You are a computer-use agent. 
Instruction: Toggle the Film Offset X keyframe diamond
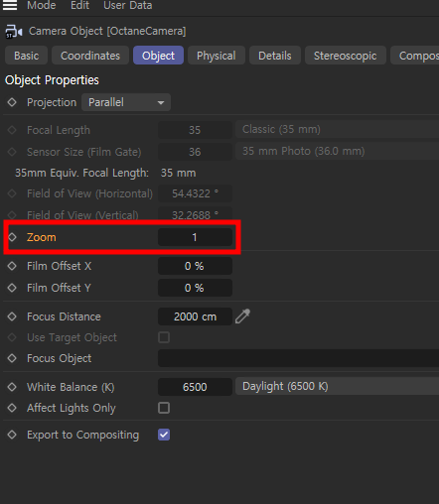[12, 266]
